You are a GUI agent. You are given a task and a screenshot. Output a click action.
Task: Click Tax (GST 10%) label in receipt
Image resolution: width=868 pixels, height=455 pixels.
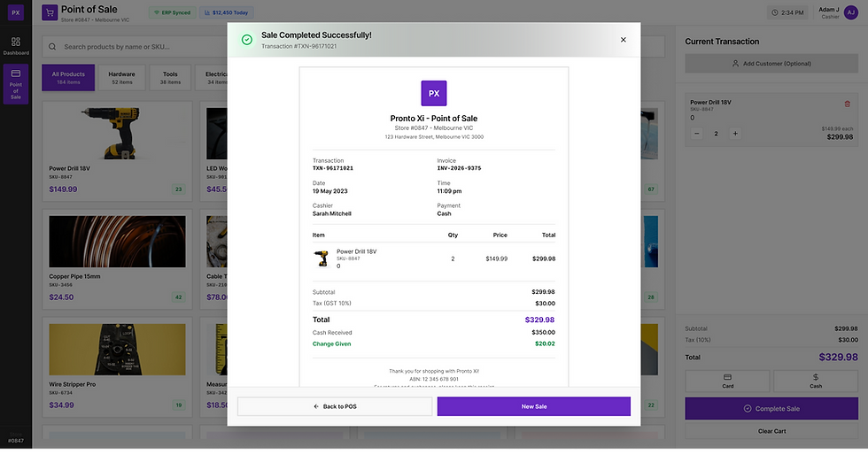point(331,304)
